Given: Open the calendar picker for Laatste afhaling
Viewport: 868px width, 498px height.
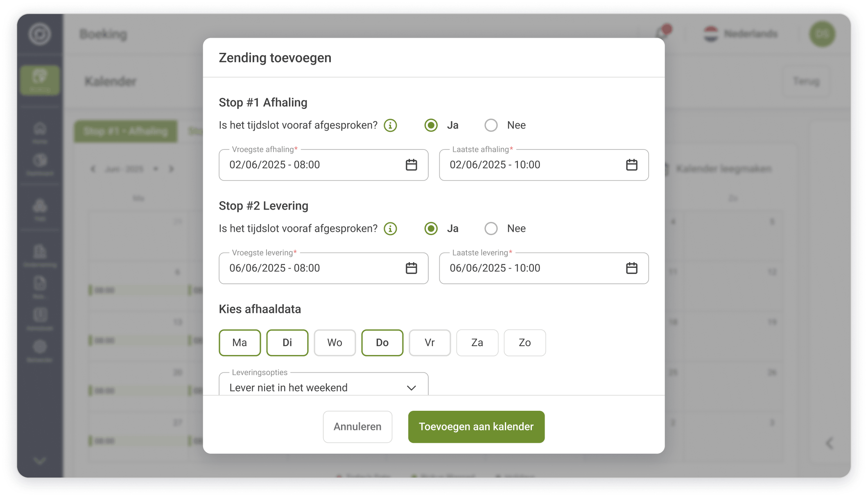Looking at the screenshot, I should [631, 165].
